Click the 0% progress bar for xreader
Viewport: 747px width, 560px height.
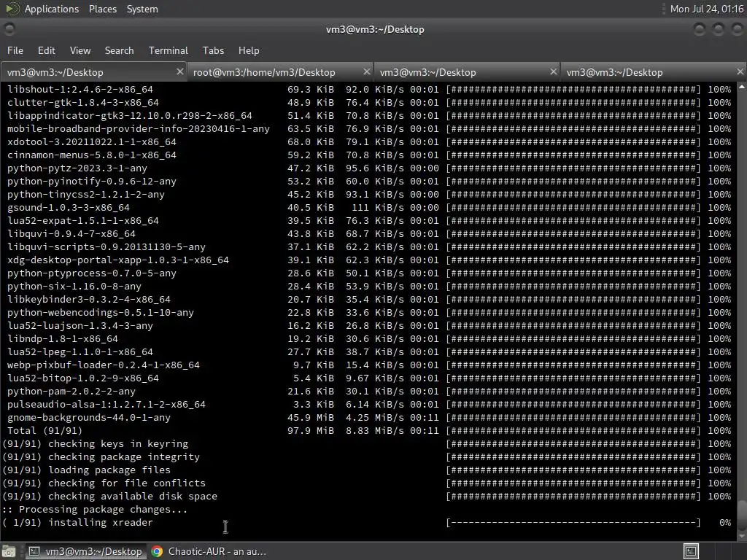click(573, 522)
